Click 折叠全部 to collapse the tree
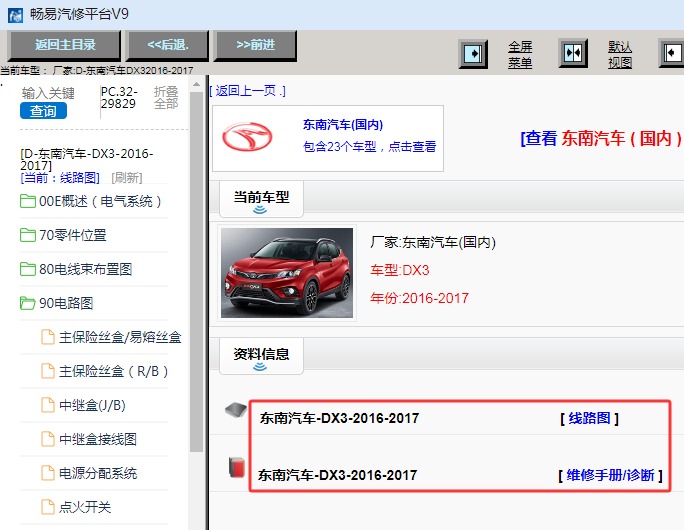Image resolution: width=684 pixels, height=530 pixels. (x=166, y=97)
